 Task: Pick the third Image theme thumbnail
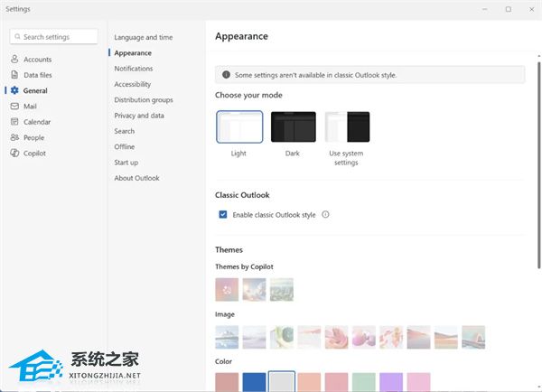tap(282, 337)
